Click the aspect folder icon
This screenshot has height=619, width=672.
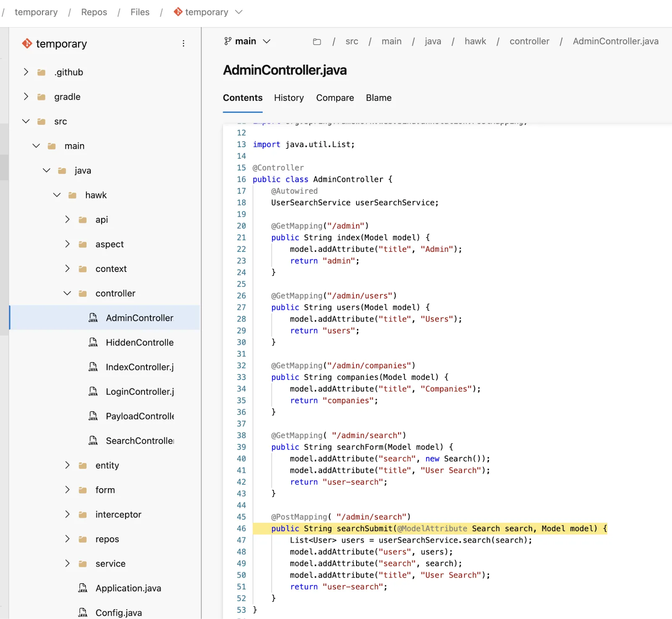coord(83,245)
